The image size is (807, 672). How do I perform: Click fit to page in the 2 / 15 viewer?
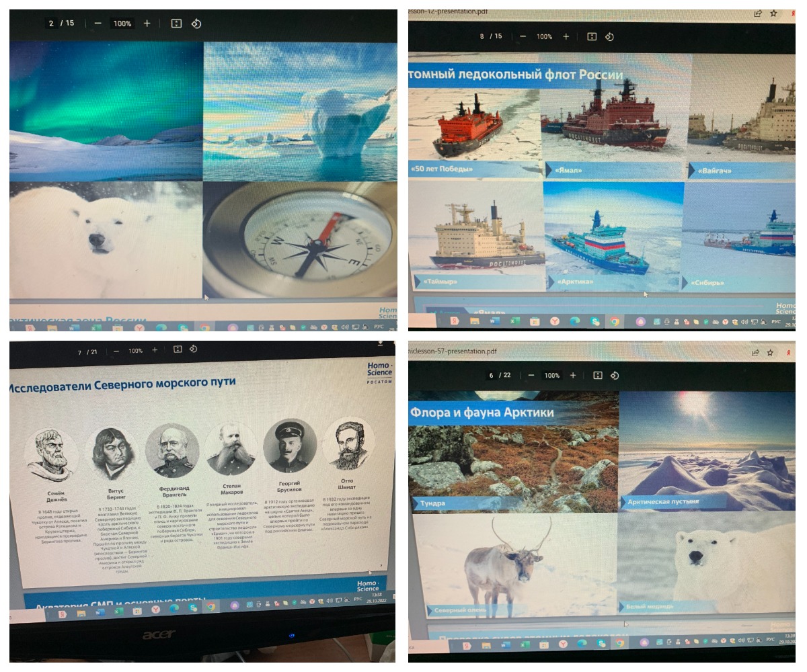(x=176, y=24)
